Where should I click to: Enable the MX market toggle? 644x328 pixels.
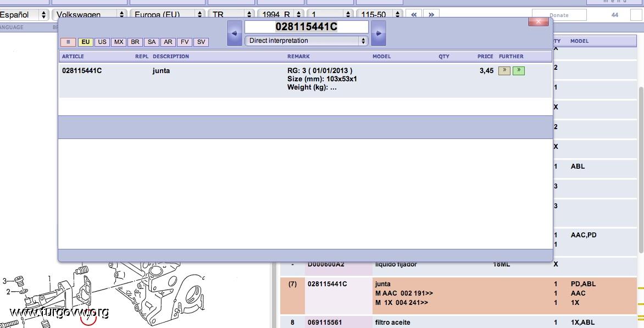[119, 42]
